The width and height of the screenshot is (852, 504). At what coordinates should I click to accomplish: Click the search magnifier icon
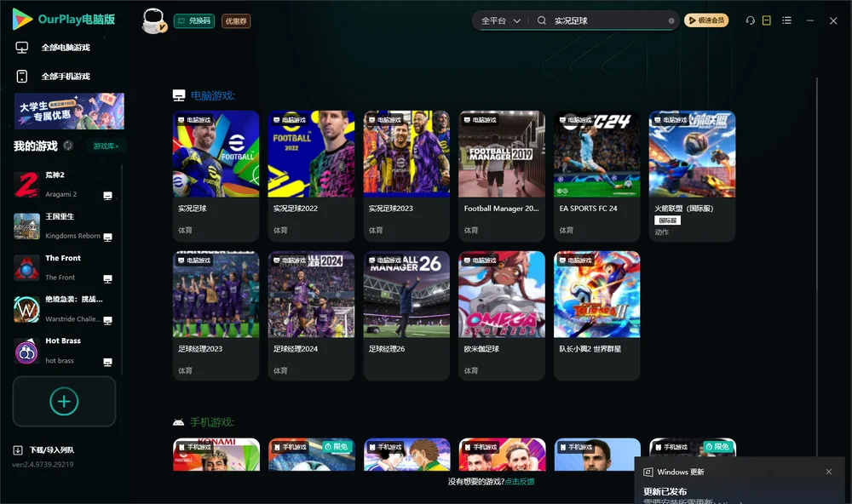tap(541, 20)
